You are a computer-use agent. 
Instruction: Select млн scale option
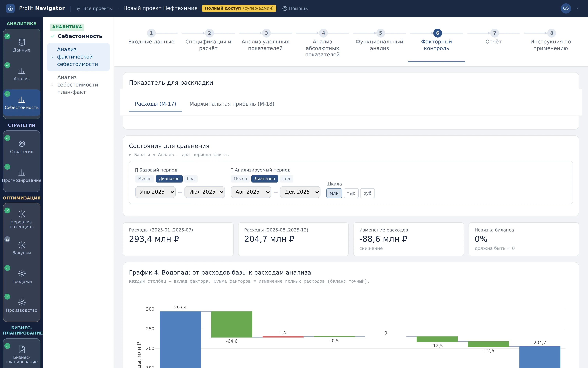coord(334,193)
